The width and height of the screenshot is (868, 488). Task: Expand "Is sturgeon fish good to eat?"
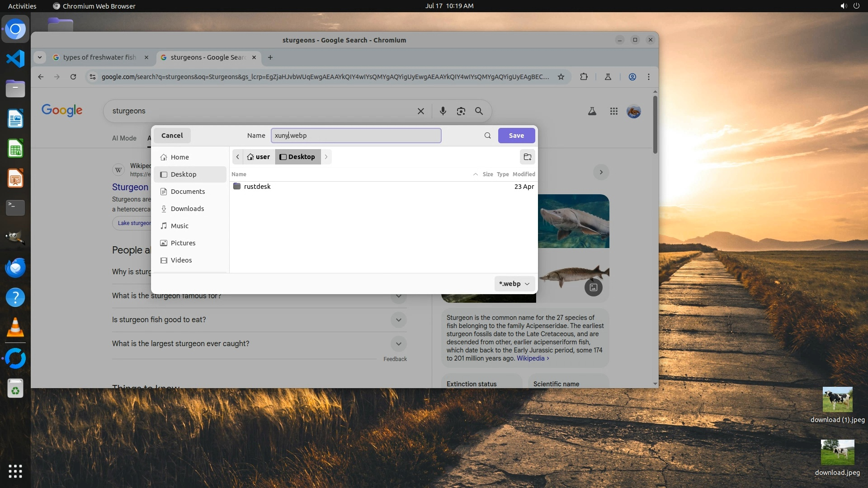click(398, 320)
